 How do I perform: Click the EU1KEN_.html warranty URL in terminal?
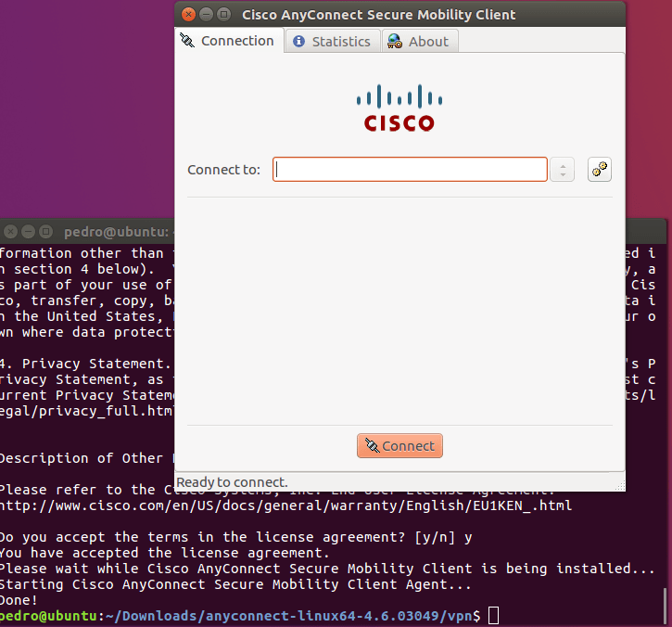click(285, 505)
